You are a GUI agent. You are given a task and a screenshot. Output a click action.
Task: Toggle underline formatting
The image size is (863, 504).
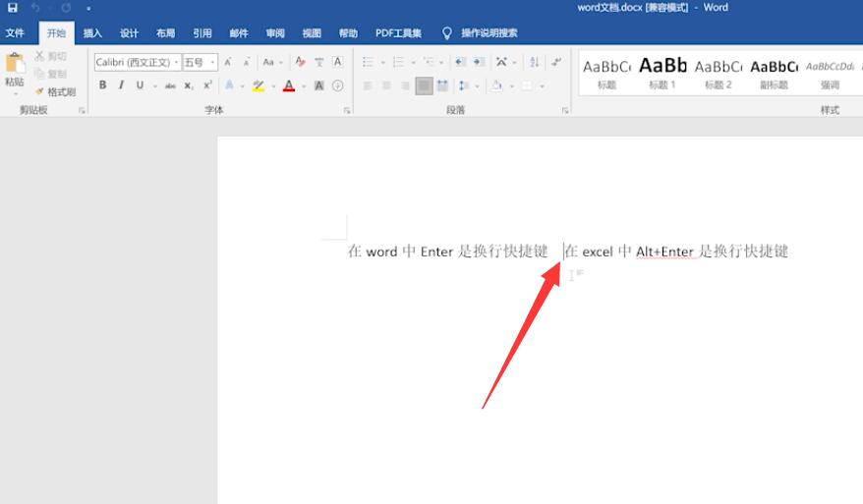coord(140,85)
